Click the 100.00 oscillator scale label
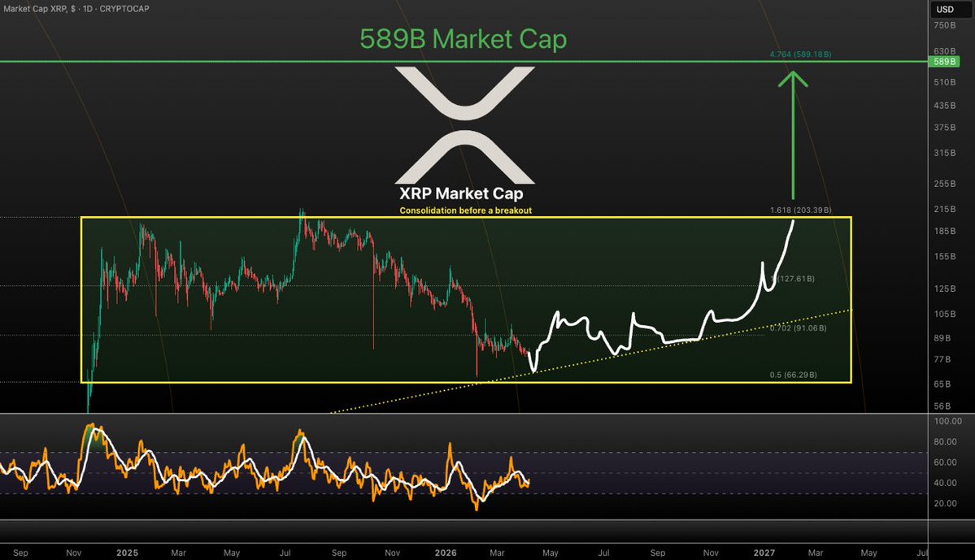 [947, 421]
